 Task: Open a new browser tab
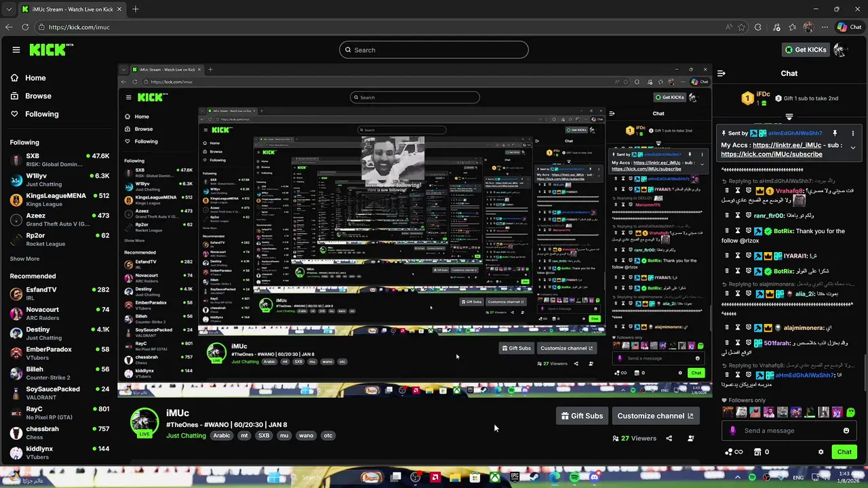[136, 9]
